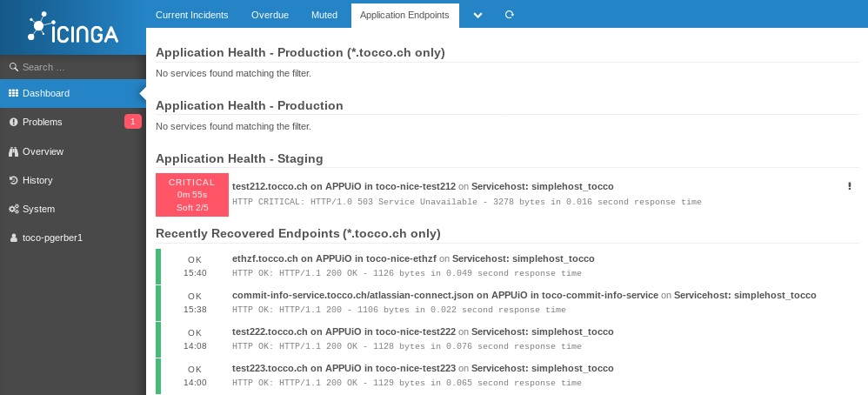
Task: Open the toco-pgerber1 user menu
Action: point(73,238)
